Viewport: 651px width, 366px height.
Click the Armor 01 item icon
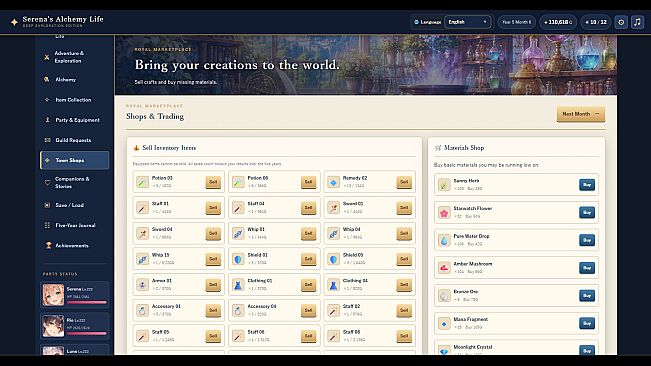click(x=142, y=285)
